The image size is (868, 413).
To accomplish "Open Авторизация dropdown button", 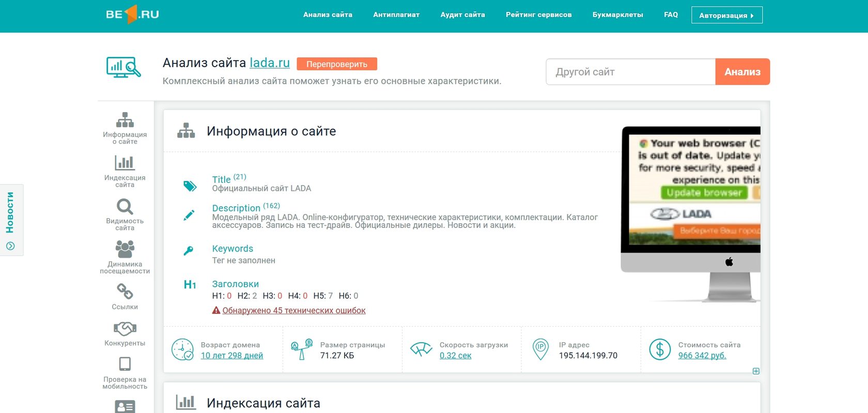I will [726, 15].
